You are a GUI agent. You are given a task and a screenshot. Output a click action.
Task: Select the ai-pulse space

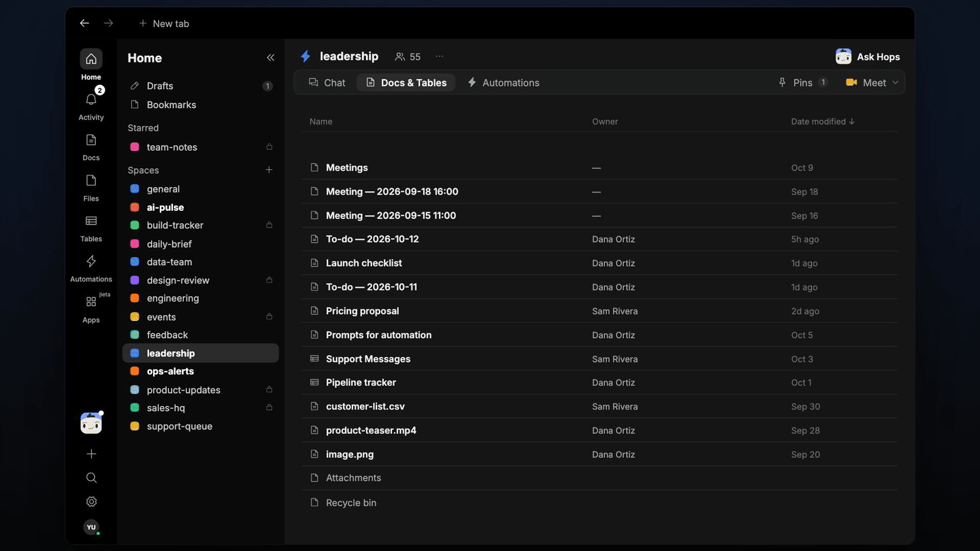click(201, 207)
